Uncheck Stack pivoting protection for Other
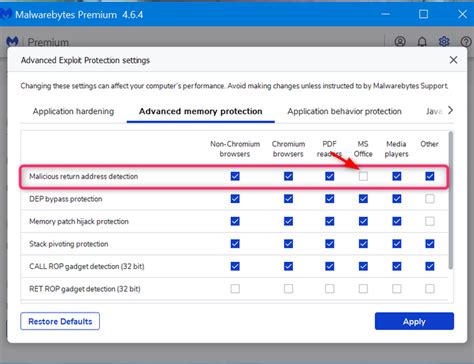The height and width of the screenshot is (364, 474). point(430,244)
